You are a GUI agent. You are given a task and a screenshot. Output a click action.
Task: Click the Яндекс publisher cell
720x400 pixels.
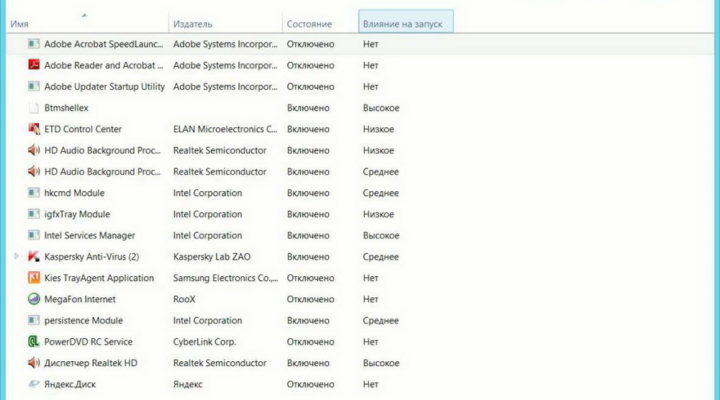coord(187,384)
